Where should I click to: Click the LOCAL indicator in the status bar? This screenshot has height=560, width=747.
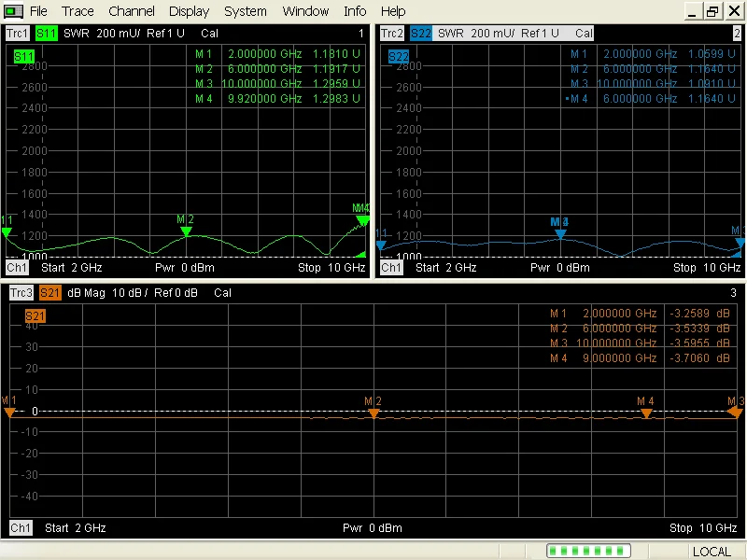point(712,551)
